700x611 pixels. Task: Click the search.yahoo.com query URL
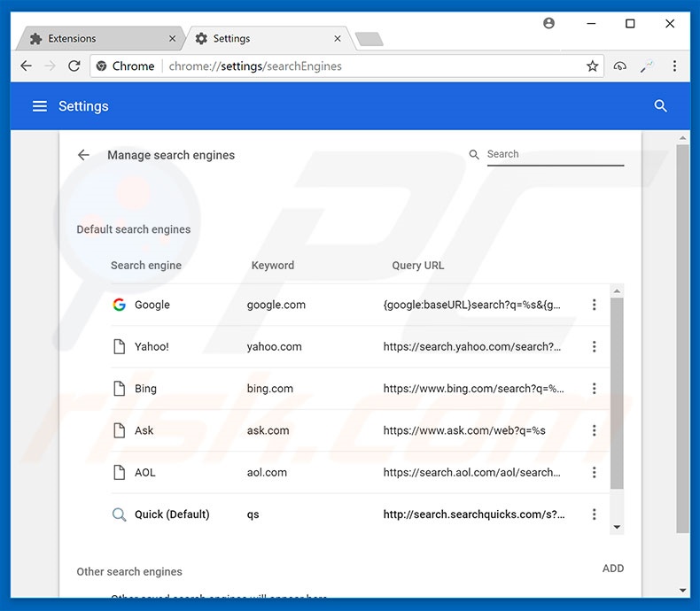tap(472, 346)
